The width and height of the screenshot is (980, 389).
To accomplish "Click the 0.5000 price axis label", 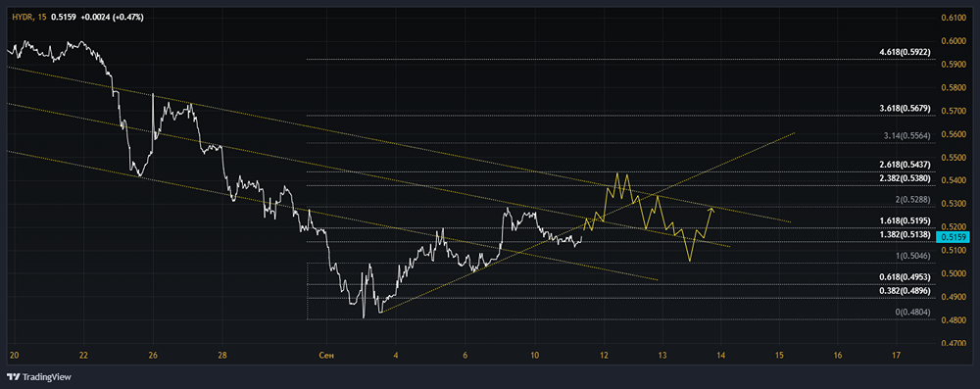I will (x=954, y=274).
